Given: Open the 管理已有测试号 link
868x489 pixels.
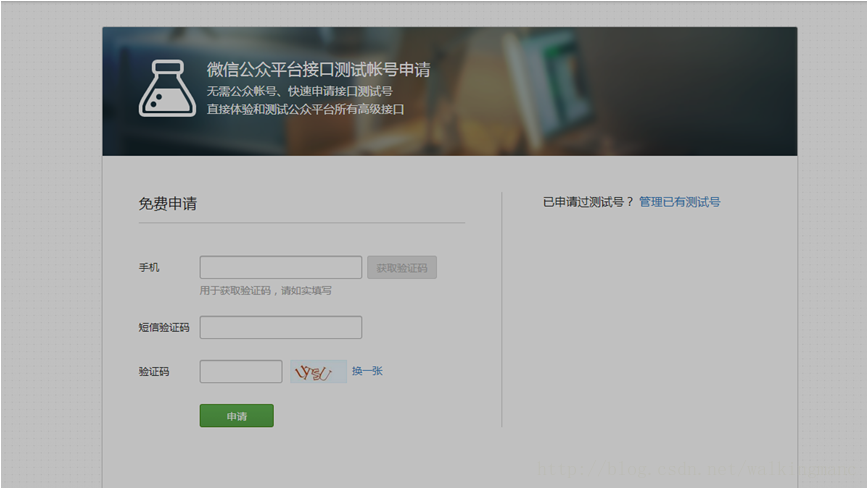Looking at the screenshot, I should (680, 202).
